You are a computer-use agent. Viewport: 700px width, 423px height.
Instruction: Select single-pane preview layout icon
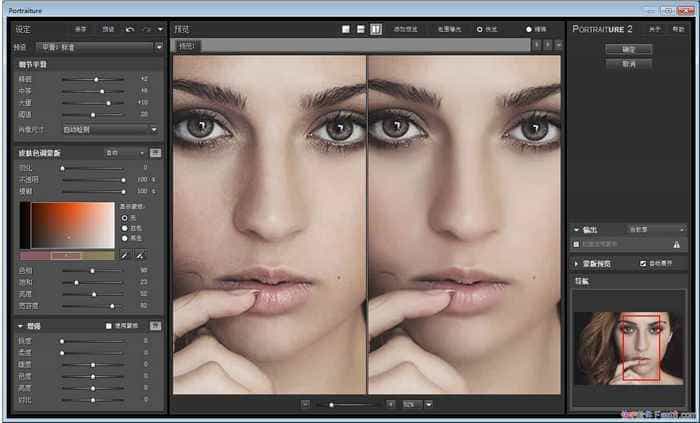coord(346,30)
